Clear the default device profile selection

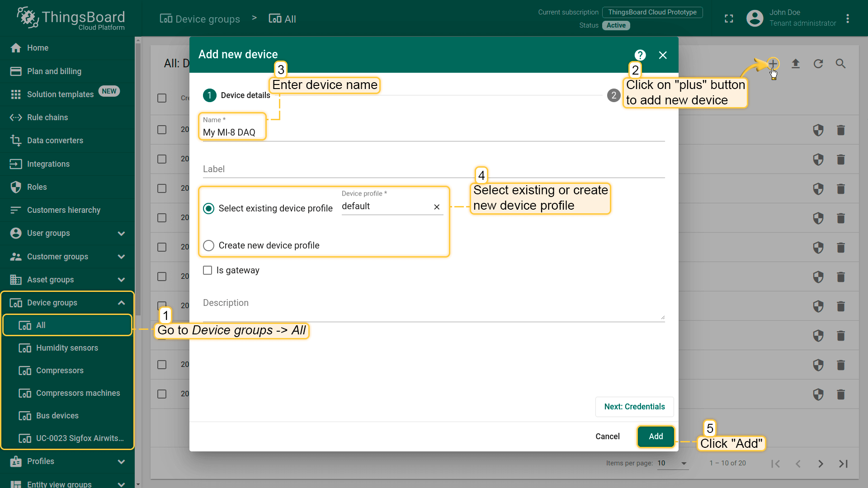[x=437, y=207]
